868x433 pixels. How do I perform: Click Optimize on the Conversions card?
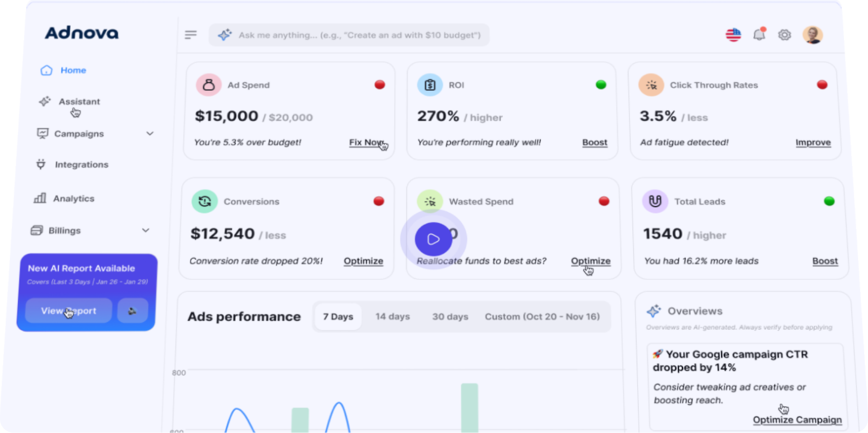pyautogui.click(x=363, y=261)
